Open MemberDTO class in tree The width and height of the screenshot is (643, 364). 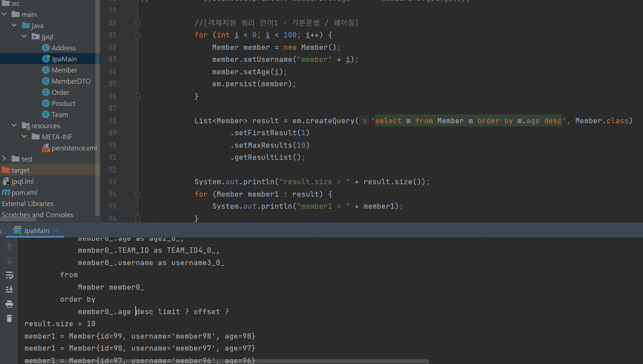[71, 81]
